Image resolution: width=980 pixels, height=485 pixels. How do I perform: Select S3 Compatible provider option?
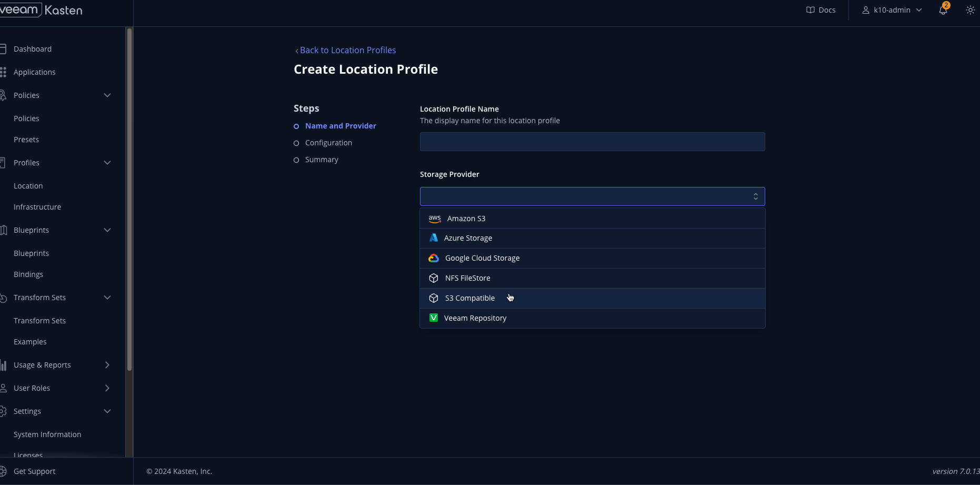(x=592, y=298)
